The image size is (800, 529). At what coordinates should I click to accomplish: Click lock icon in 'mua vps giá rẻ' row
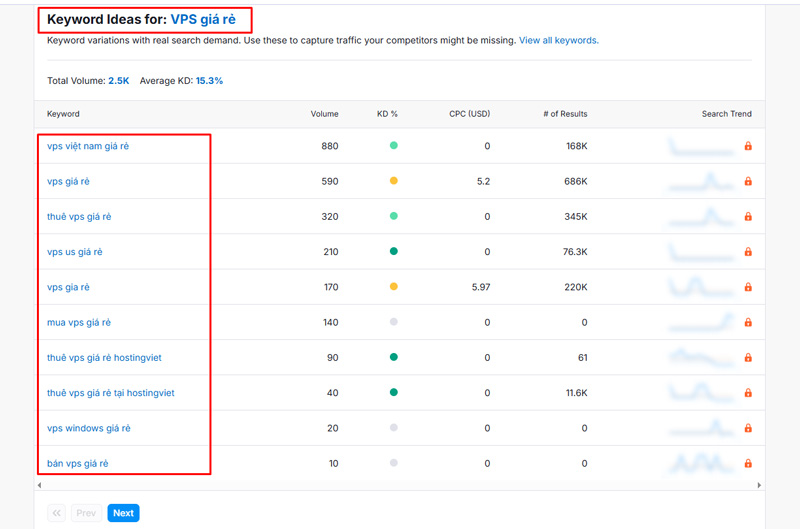[x=748, y=323]
